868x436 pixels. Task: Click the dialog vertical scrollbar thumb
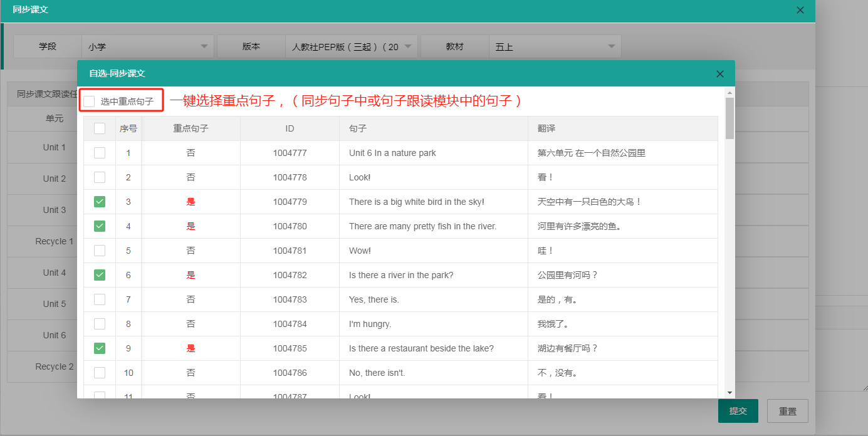tap(729, 118)
